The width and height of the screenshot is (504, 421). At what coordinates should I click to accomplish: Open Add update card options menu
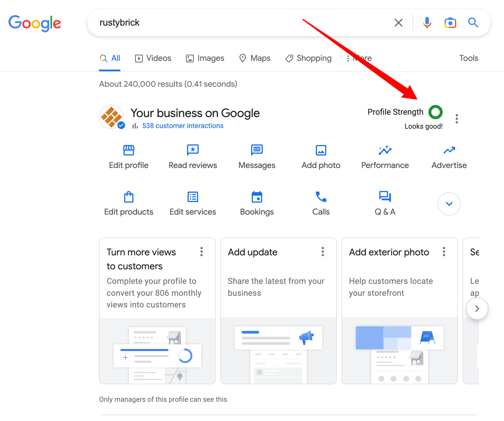tap(323, 252)
